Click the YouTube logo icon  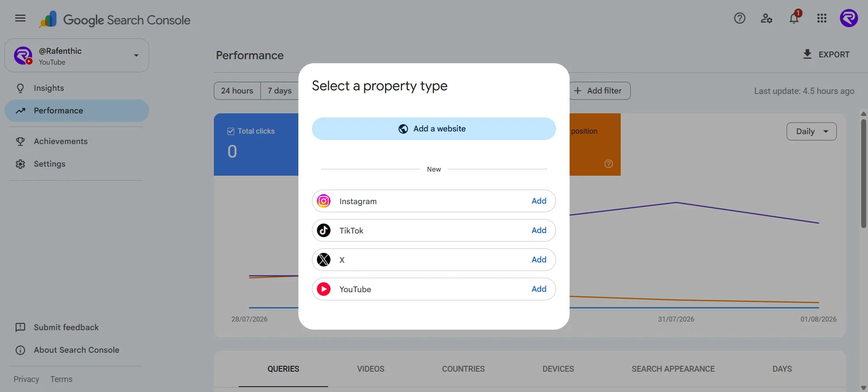(x=324, y=289)
